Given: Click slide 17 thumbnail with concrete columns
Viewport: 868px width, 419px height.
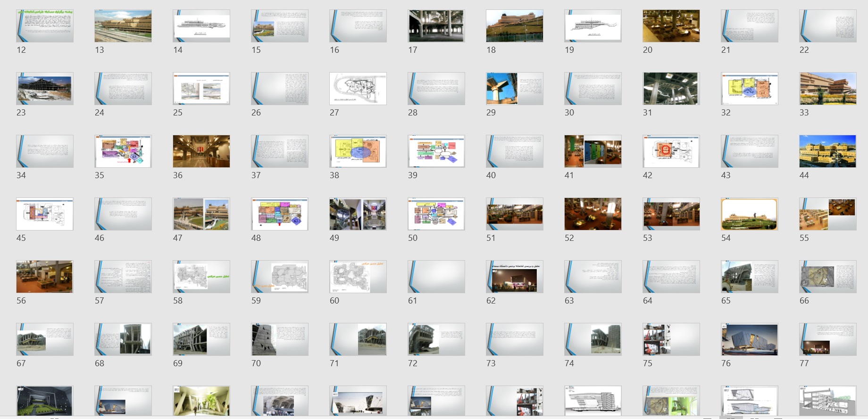Looking at the screenshot, I should click(436, 26).
